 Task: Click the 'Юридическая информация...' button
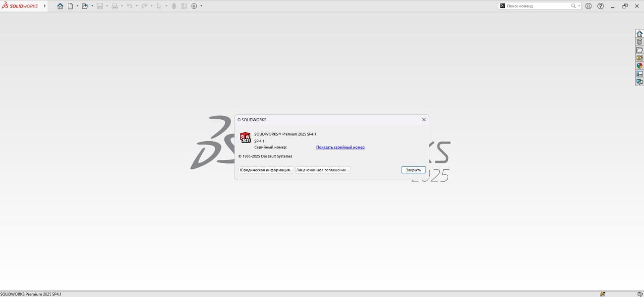click(266, 170)
